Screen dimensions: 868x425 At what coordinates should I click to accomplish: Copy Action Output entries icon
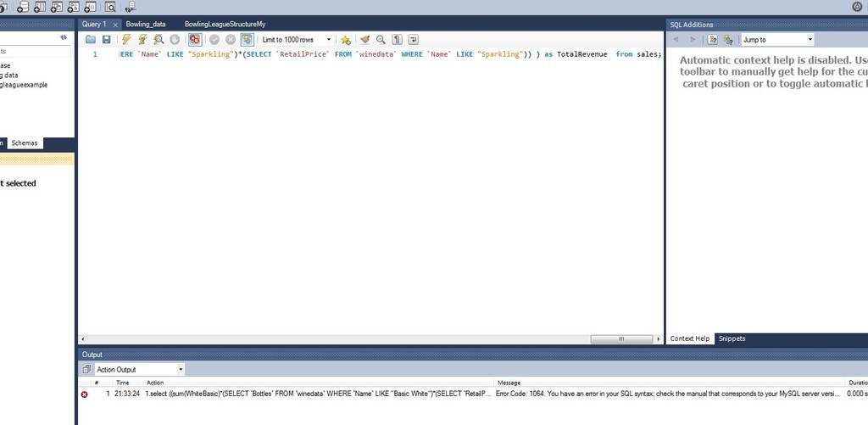86,369
